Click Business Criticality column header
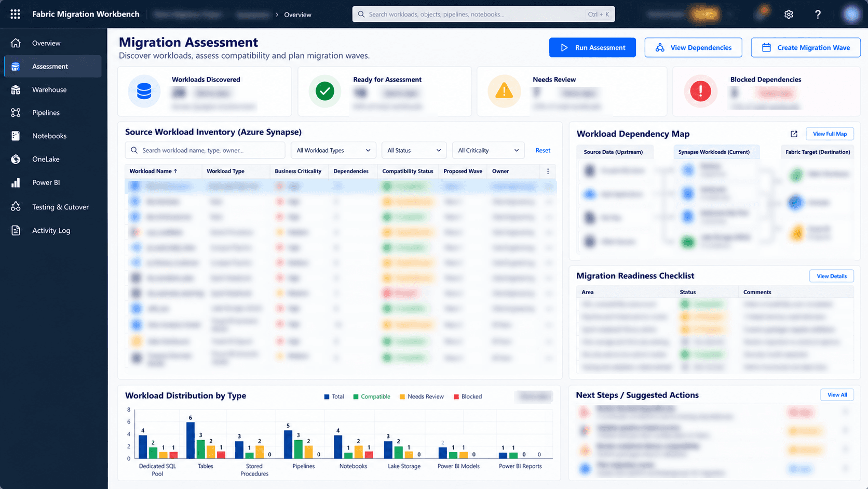 (298, 171)
